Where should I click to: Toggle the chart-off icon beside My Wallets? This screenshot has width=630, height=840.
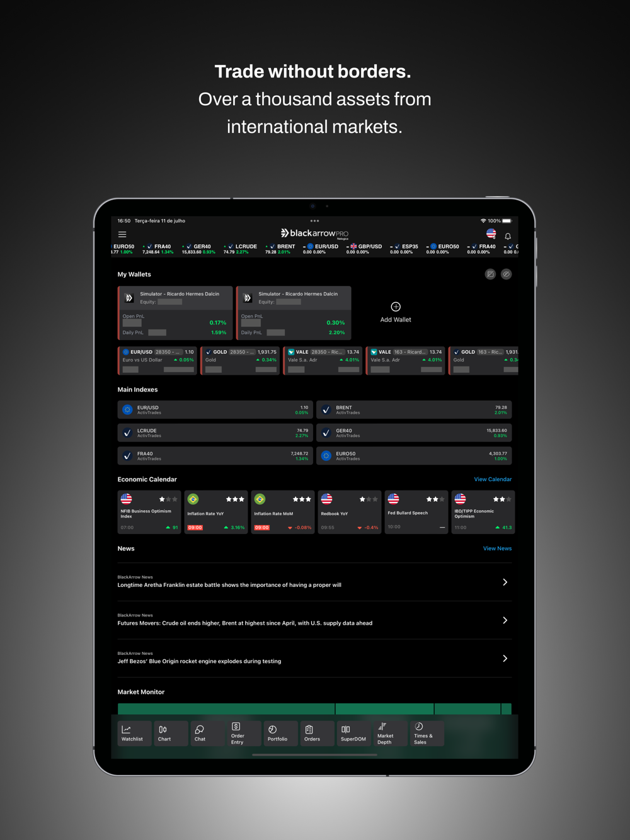click(490, 274)
